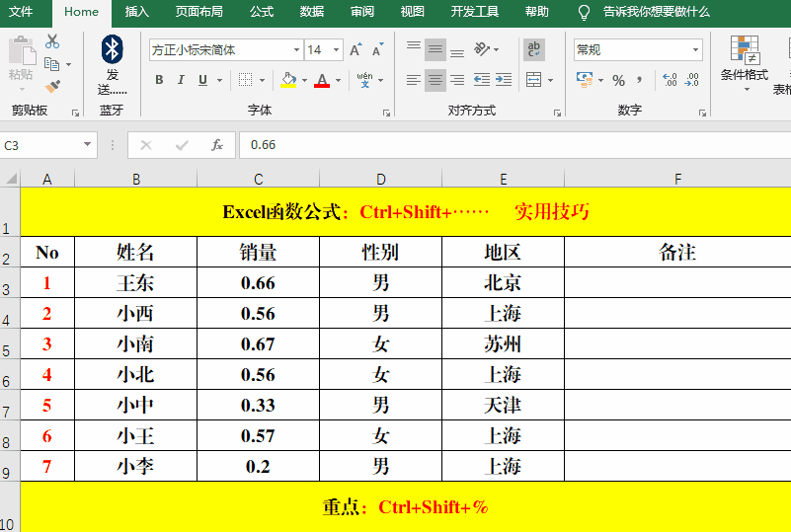This screenshot has width=791, height=532.
Task: Click the insert function fx icon
Action: [x=217, y=145]
